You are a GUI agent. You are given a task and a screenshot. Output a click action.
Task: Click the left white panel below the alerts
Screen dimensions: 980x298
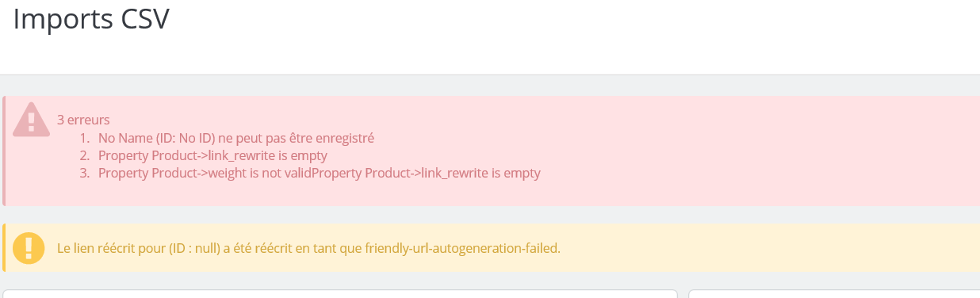340,294
